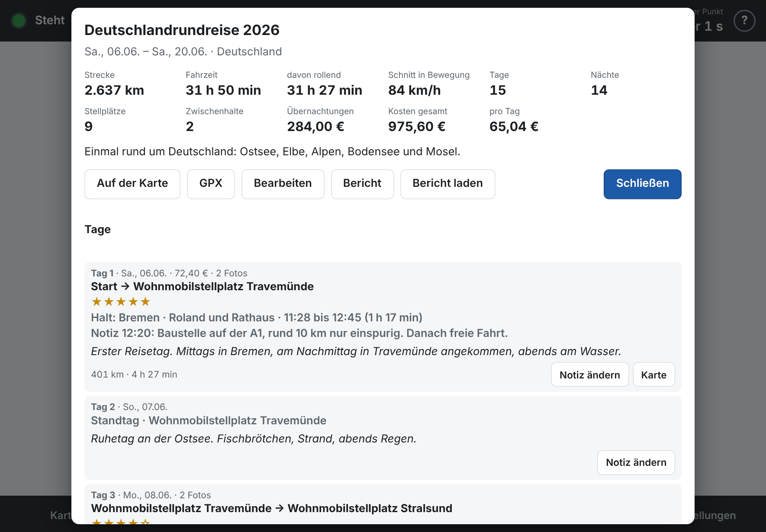Close the dialog with Schließen
The image size is (766, 532).
tap(642, 184)
